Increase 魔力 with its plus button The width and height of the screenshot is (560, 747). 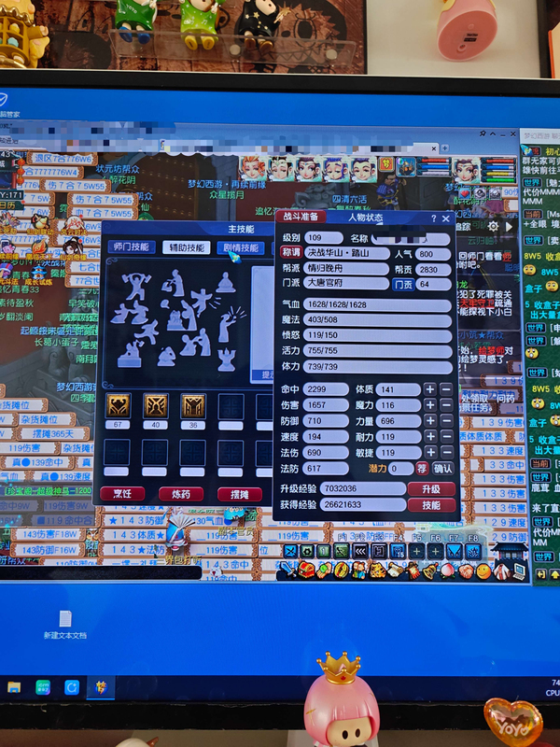430,405
